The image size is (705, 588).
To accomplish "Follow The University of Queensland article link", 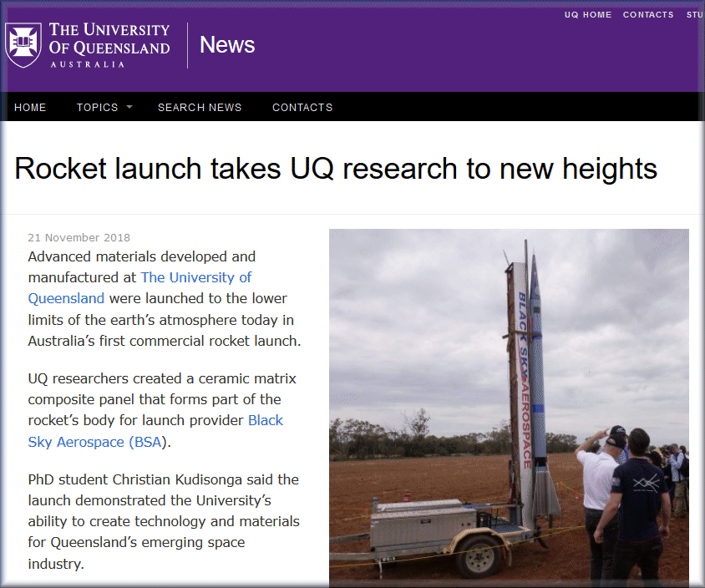I will point(139,288).
